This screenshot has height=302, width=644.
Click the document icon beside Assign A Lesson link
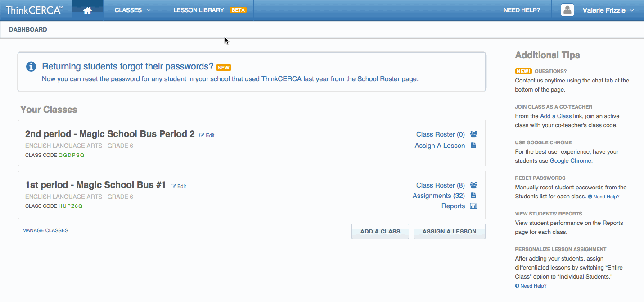point(473,146)
